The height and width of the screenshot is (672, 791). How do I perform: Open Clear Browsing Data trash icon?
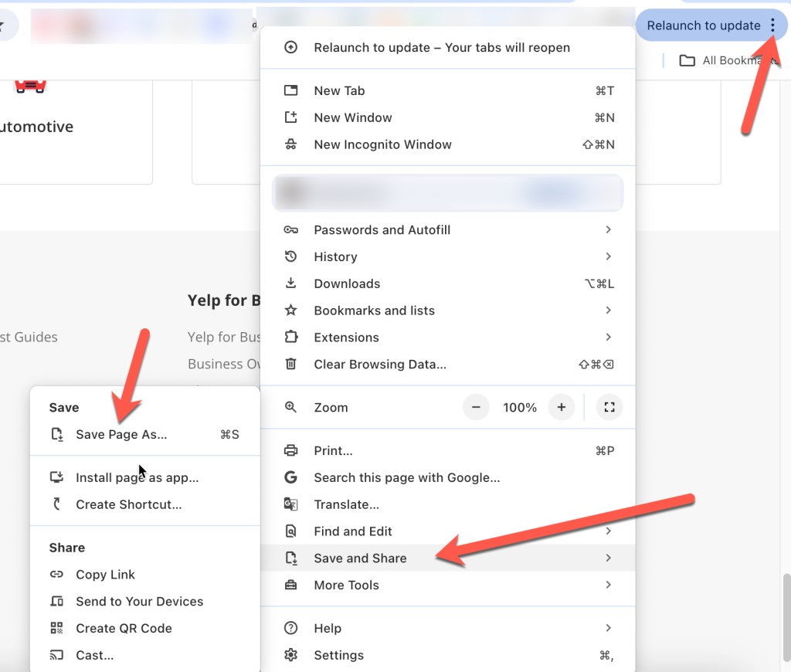click(x=291, y=365)
